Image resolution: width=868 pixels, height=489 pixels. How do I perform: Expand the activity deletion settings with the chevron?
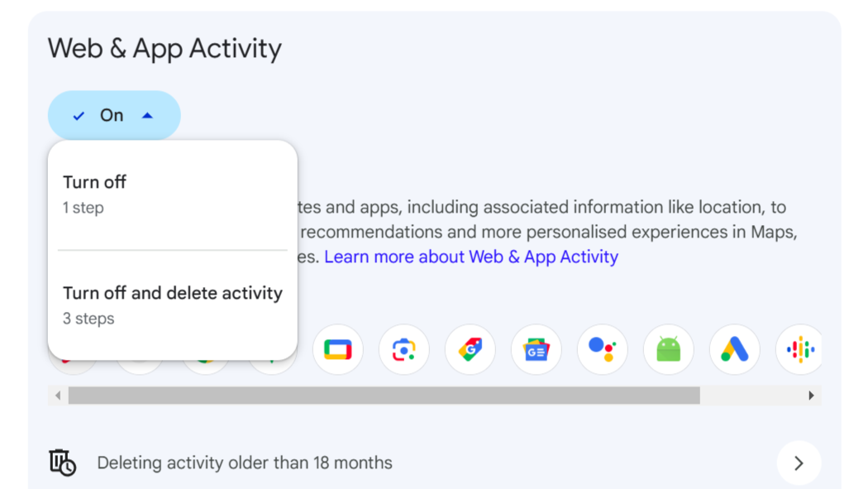coord(798,463)
